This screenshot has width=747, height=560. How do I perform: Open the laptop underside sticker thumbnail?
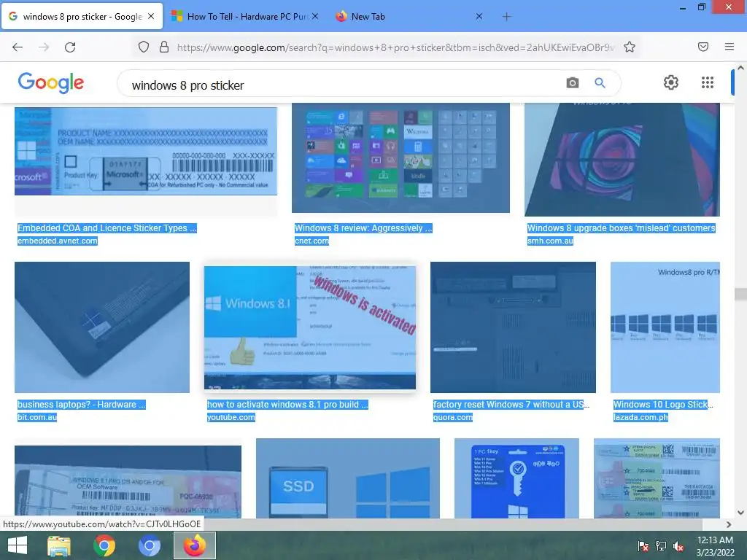[x=102, y=327]
